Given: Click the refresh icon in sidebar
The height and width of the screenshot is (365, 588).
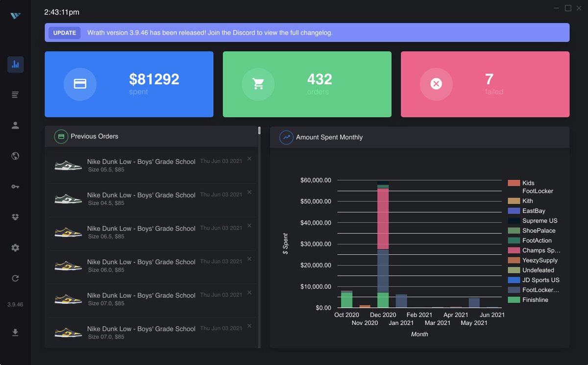Looking at the screenshot, I should [15, 278].
